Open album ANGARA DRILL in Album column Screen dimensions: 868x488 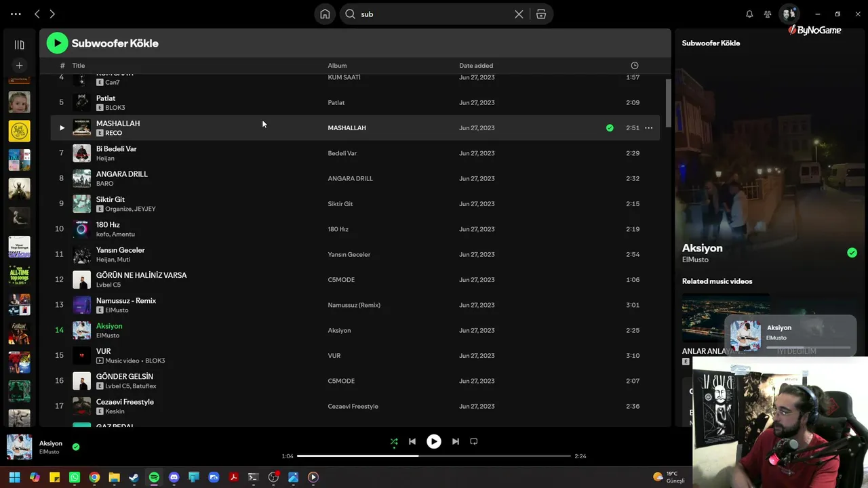(350, 178)
